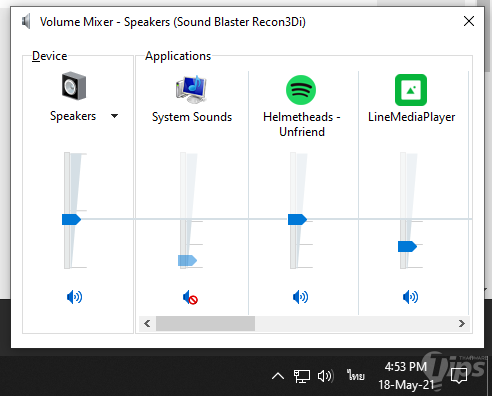Click the LineMediaPlayer volume slider handle
Image resolution: width=492 pixels, height=396 pixels.
[407, 246]
